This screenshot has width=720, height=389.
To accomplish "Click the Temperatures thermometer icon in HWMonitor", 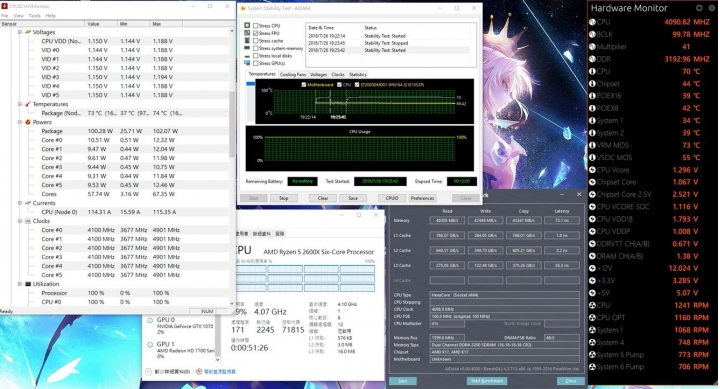I will coord(28,104).
